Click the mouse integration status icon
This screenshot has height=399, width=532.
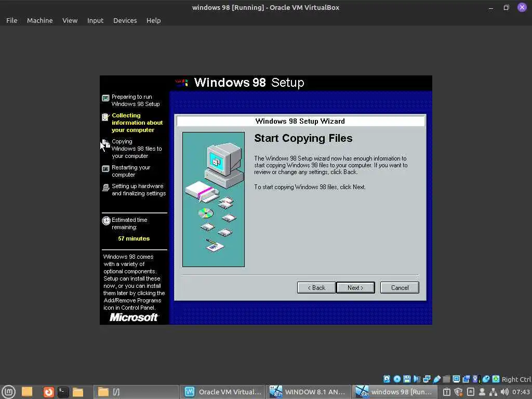486,379
